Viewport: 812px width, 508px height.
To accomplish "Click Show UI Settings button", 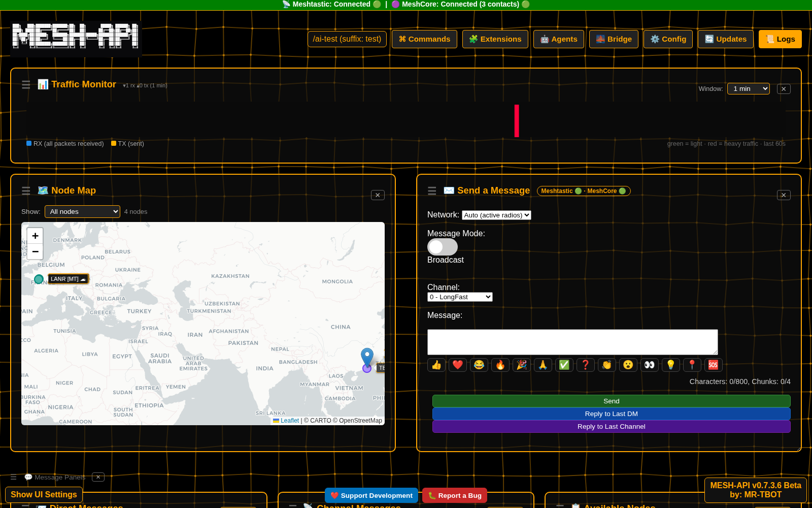I will 44,494.
